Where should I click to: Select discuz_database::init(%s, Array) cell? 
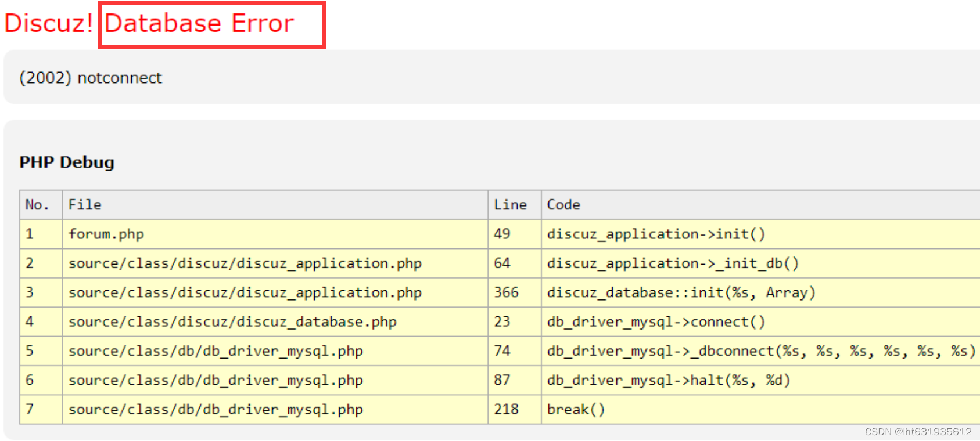pos(760,292)
